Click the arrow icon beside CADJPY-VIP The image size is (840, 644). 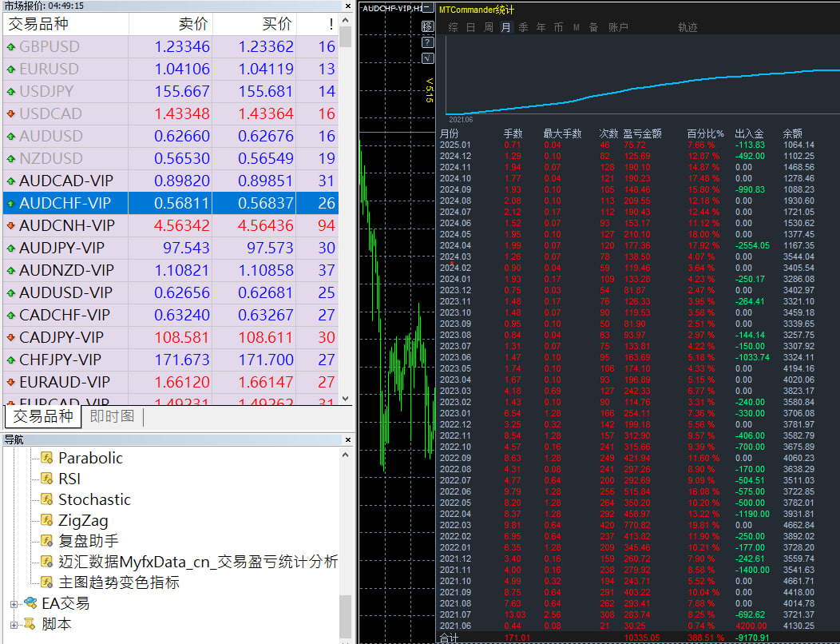[10, 338]
